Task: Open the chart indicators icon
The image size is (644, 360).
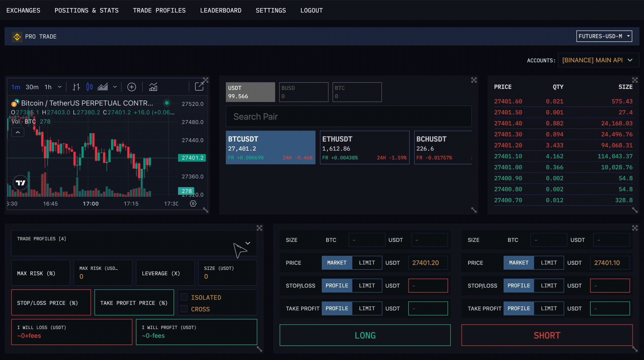Action: (x=153, y=87)
